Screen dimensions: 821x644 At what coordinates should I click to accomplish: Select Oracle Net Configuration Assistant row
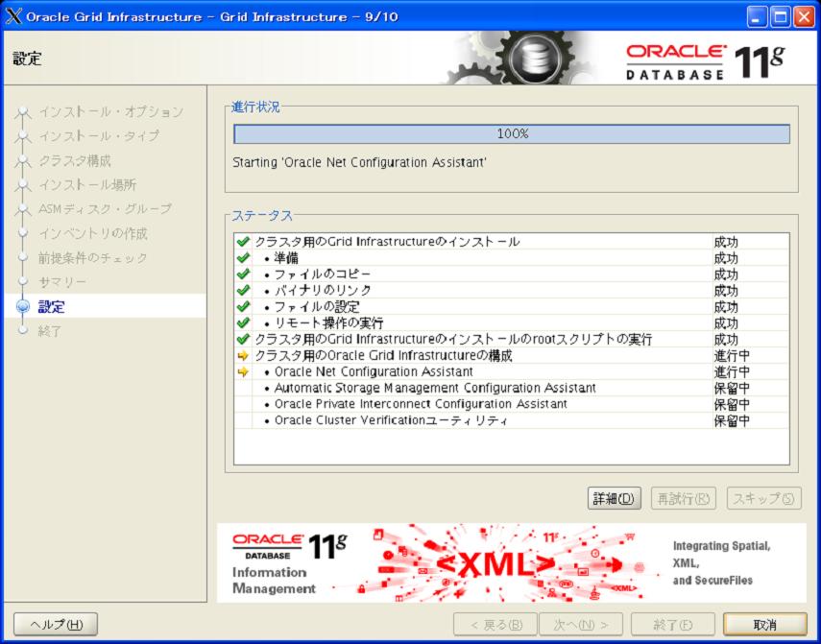coord(512,372)
